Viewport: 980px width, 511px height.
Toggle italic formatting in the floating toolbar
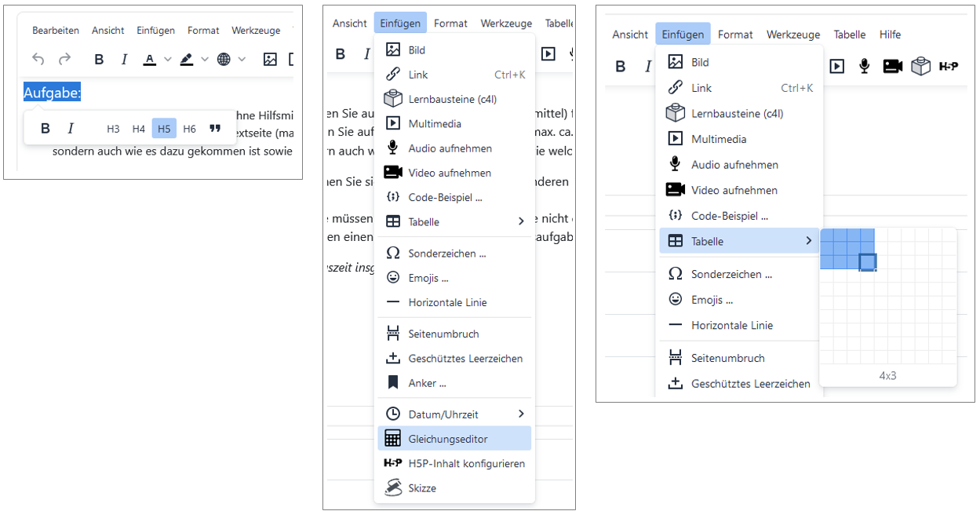70,128
